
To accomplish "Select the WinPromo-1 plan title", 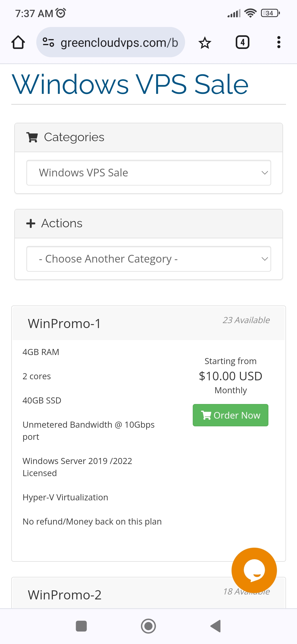I will [x=64, y=323].
